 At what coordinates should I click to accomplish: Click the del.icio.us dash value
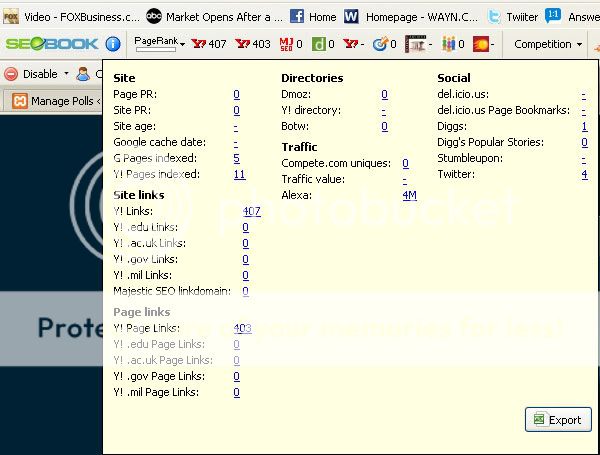click(x=584, y=94)
